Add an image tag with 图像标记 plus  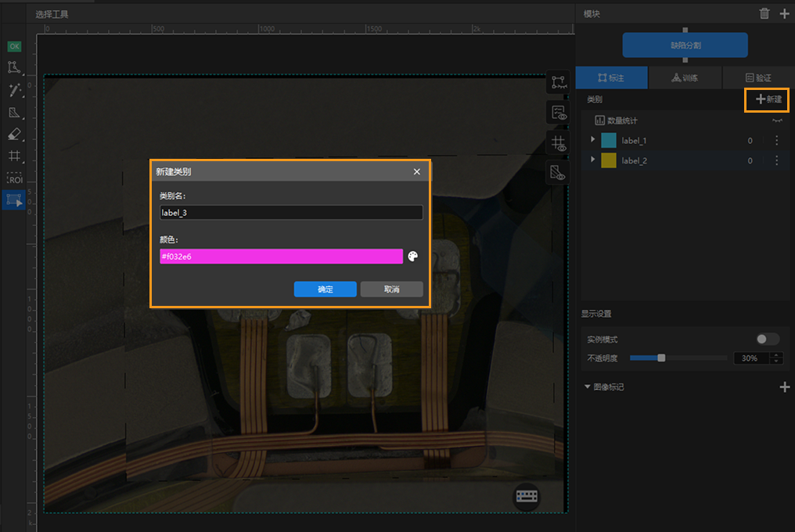pyautogui.click(x=784, y=387)
